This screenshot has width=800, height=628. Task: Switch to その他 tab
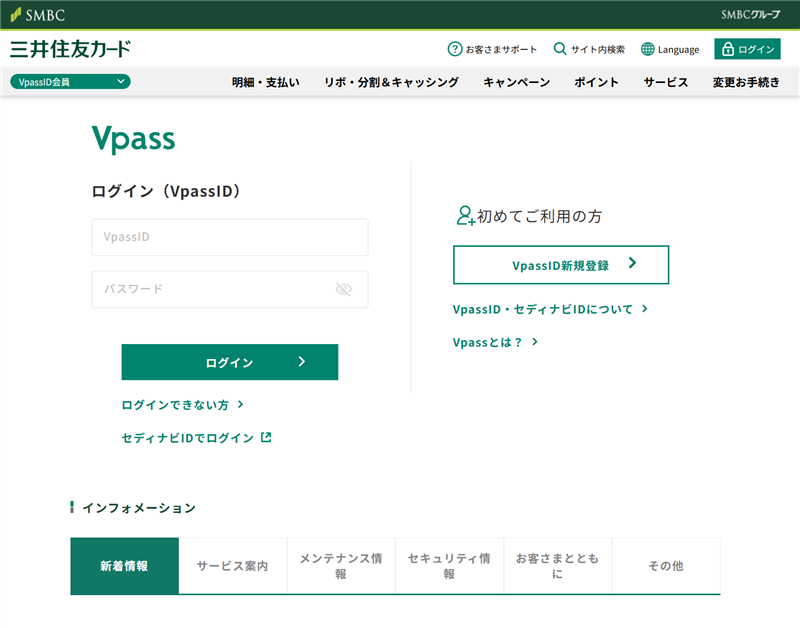[x=666, y=566]
